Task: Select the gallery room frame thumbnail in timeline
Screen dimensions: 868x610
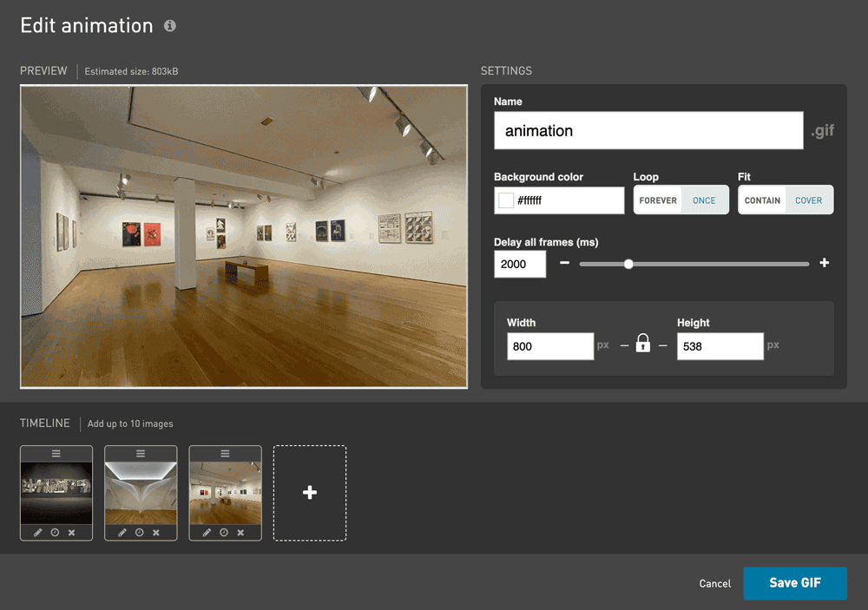Action: (226, 493)
